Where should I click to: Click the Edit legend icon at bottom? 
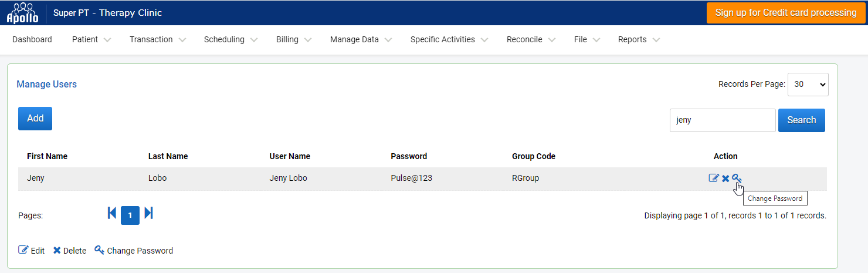coord(23,250)
